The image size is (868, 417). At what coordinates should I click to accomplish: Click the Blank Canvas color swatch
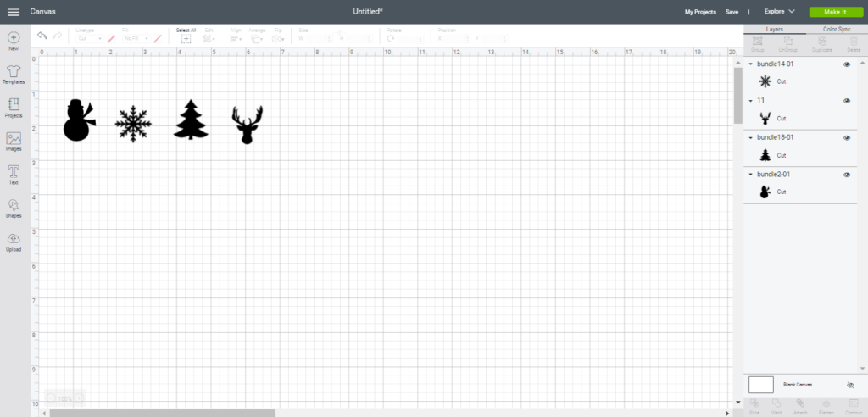click(760, 385)
